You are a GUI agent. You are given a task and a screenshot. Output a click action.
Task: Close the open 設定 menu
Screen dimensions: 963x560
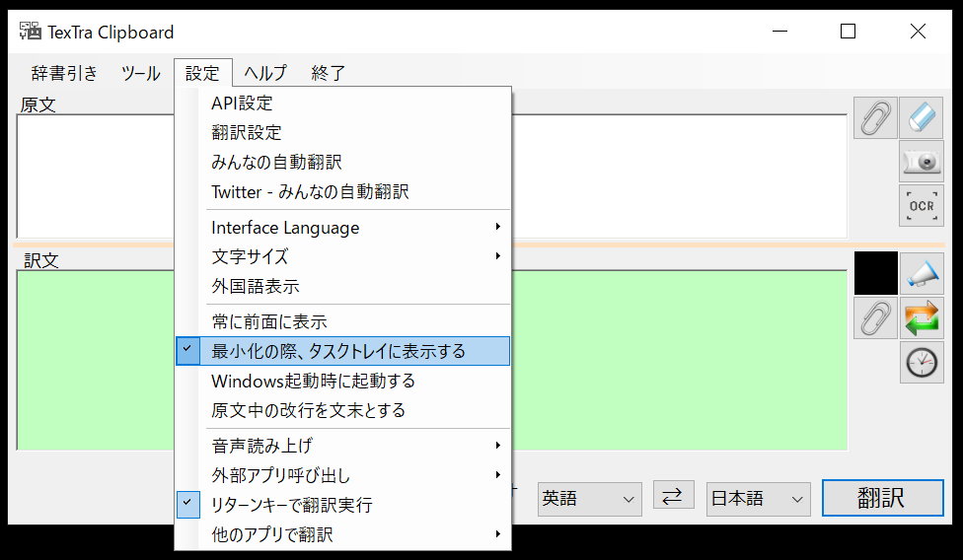point(202,73)
